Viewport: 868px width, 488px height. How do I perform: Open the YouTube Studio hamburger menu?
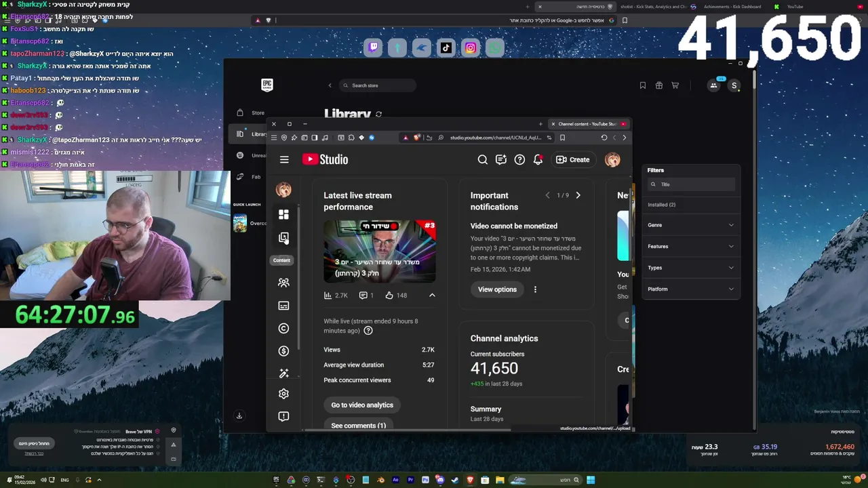coord(284,160)
